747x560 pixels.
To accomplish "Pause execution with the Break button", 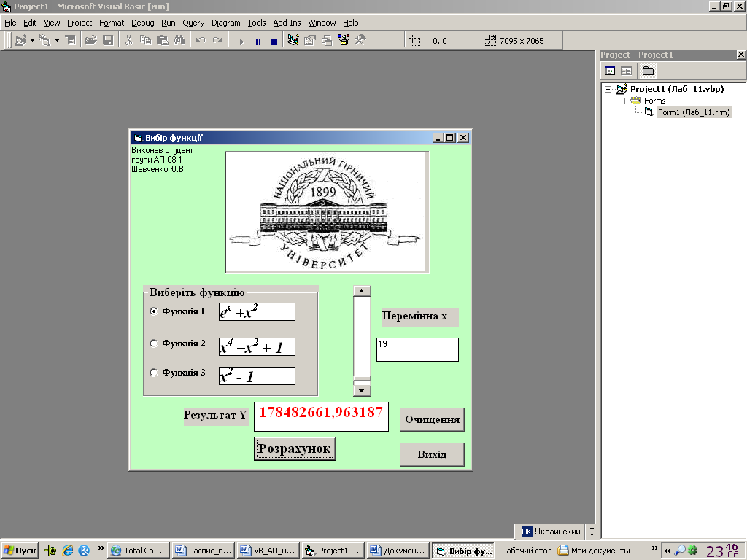I will [258, 42].
